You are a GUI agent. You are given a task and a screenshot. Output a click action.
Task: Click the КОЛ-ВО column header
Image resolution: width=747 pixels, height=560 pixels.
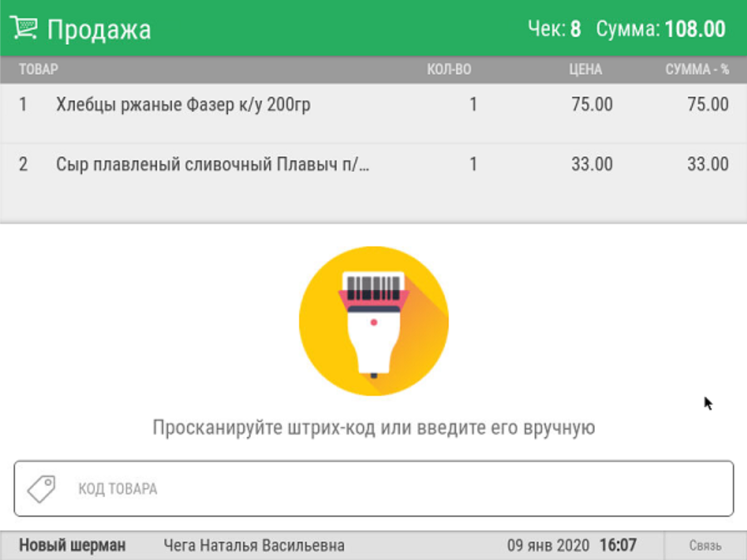click(449, 70)
